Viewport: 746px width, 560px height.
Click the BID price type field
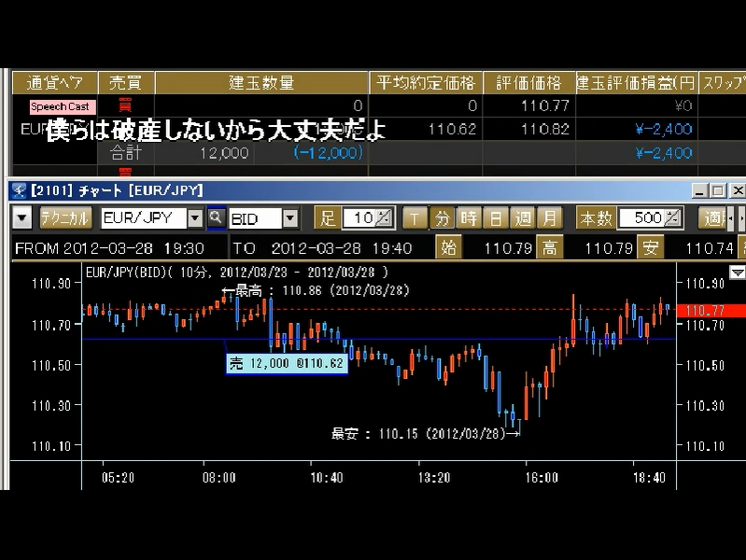(x=256, y=218)
